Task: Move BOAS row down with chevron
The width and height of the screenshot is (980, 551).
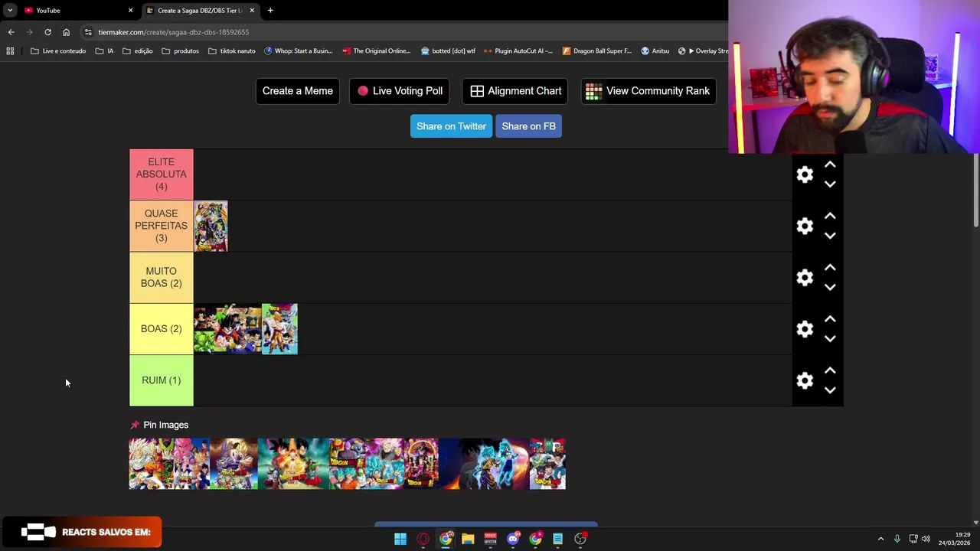Action: point(830,338)
